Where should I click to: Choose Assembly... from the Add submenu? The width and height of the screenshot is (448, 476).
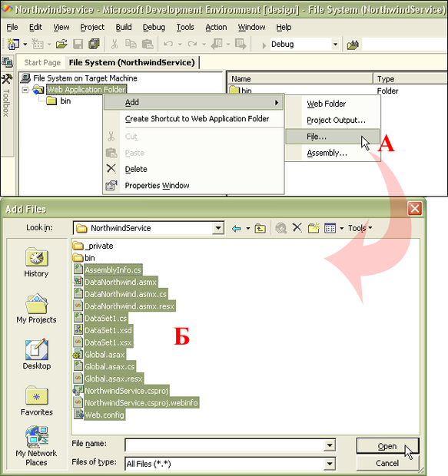coord(333,153)
